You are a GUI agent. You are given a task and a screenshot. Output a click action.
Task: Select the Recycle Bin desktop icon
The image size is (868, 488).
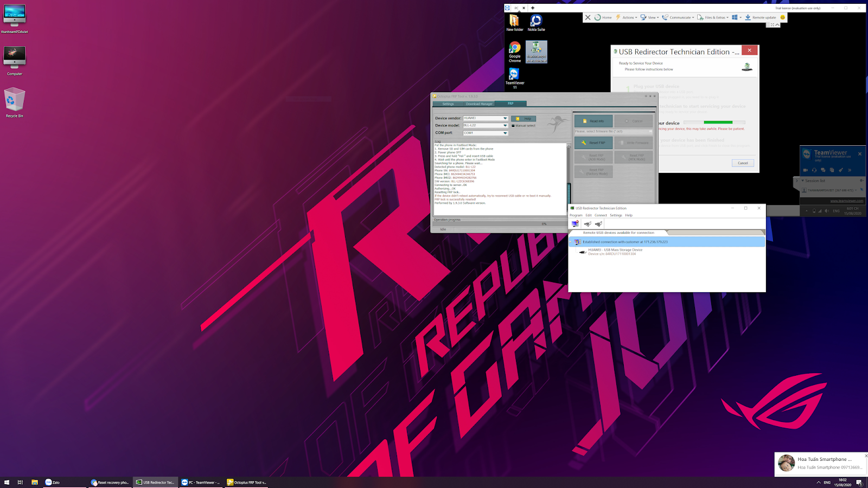point(15,102)
